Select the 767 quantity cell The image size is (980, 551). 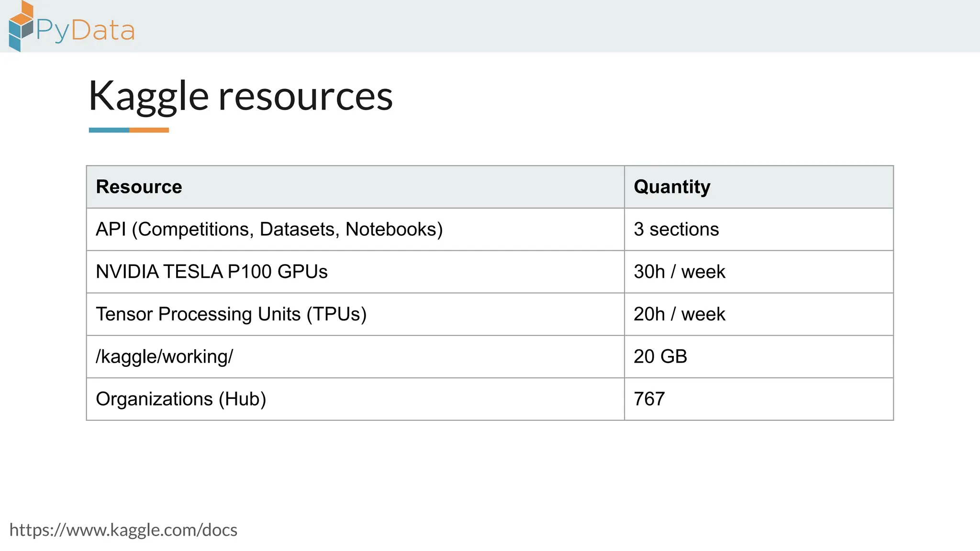(x=759, y=399)
